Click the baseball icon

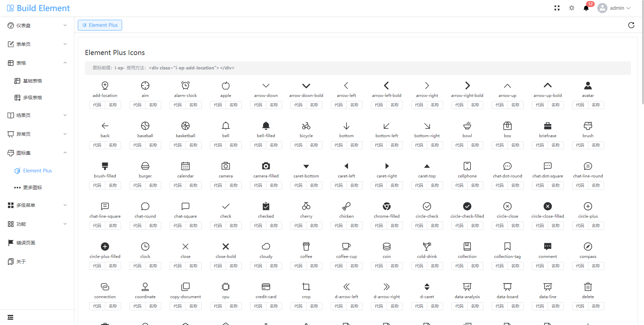pos(145,126)
